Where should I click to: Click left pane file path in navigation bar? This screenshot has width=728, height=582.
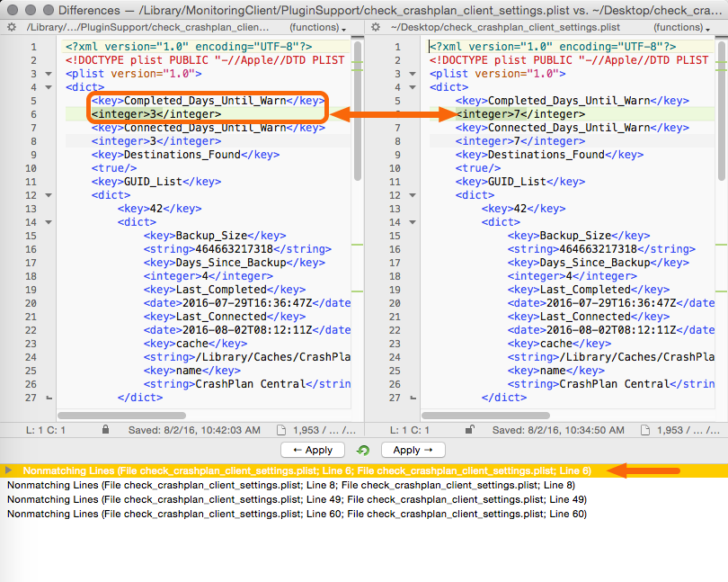coord(147,27)
